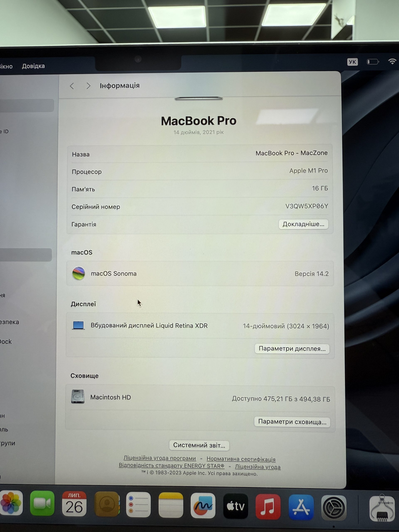399x532 pixels.
Task: Open Параметри дисплея settings
Action: (292, 349)
